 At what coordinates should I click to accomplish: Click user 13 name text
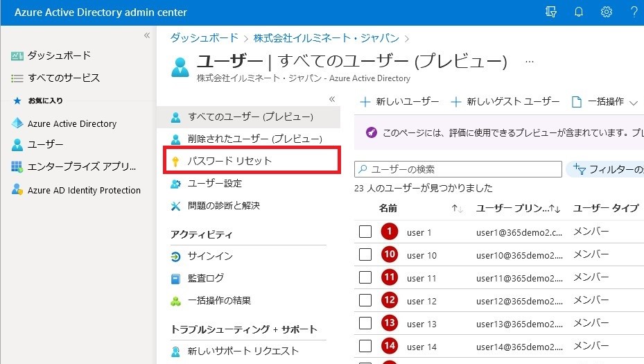click(421, 324)
